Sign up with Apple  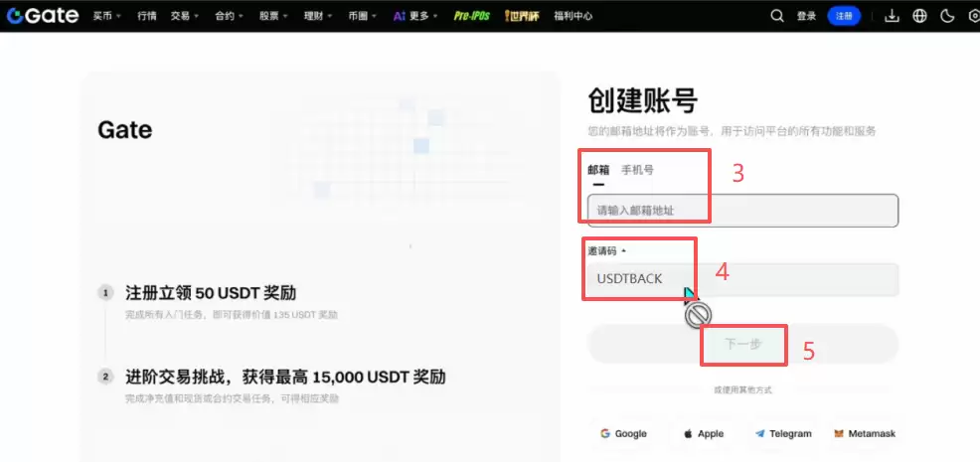tap(703, 433)
